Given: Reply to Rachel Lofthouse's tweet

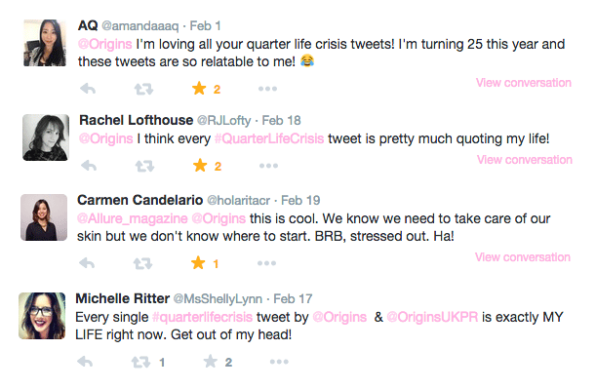Looking at the screenshot, I should tap(89, 166).
